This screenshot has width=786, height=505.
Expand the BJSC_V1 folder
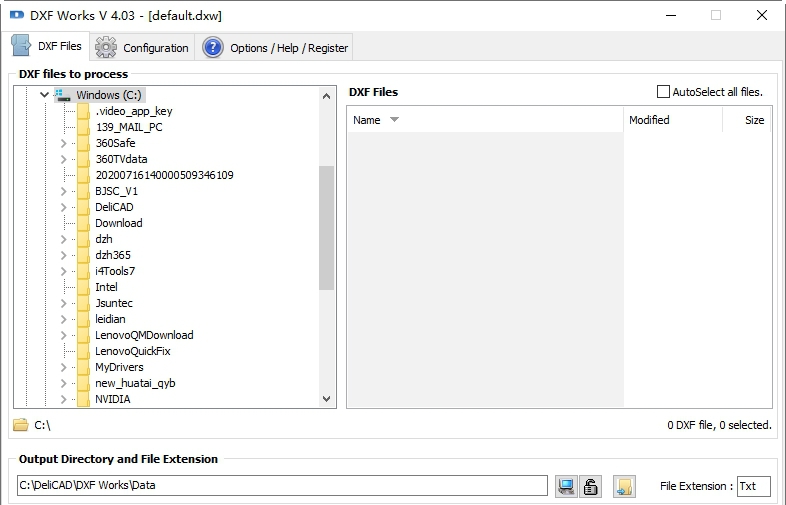click(x=63, y=191)
